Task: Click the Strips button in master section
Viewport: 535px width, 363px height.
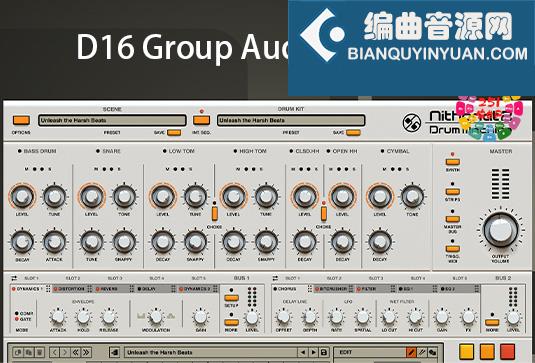Action: (452, 191)
